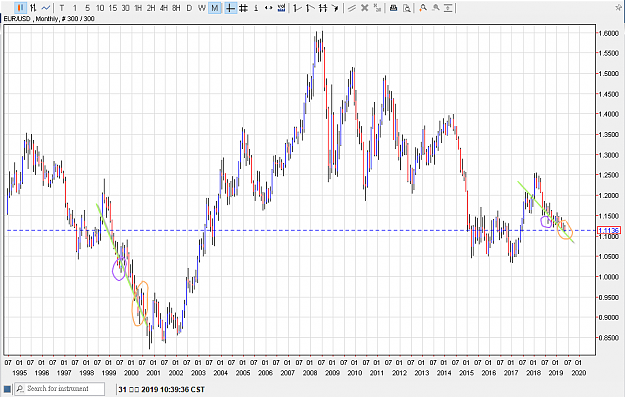Open print preview
This screenshot has height=397, width=625.
[x=407, y=8]
